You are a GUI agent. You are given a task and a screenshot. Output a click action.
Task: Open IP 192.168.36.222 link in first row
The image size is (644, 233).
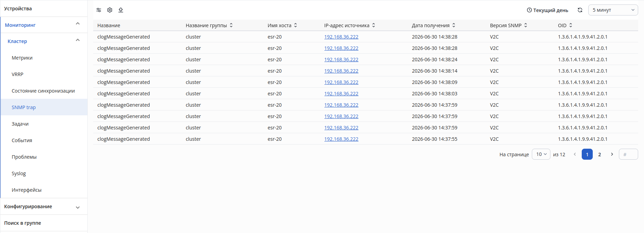(341, 37)
